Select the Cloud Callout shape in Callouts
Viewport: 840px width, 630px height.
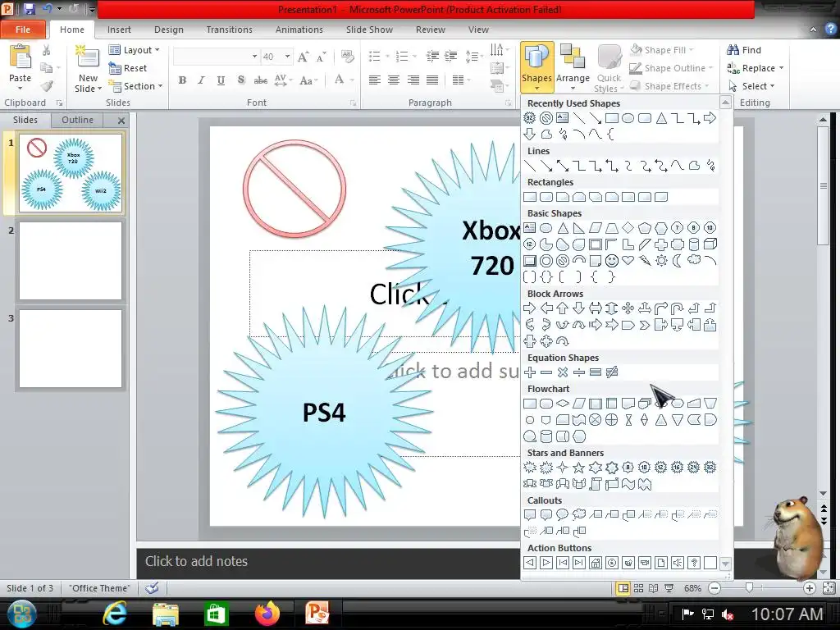coord(578,515)
